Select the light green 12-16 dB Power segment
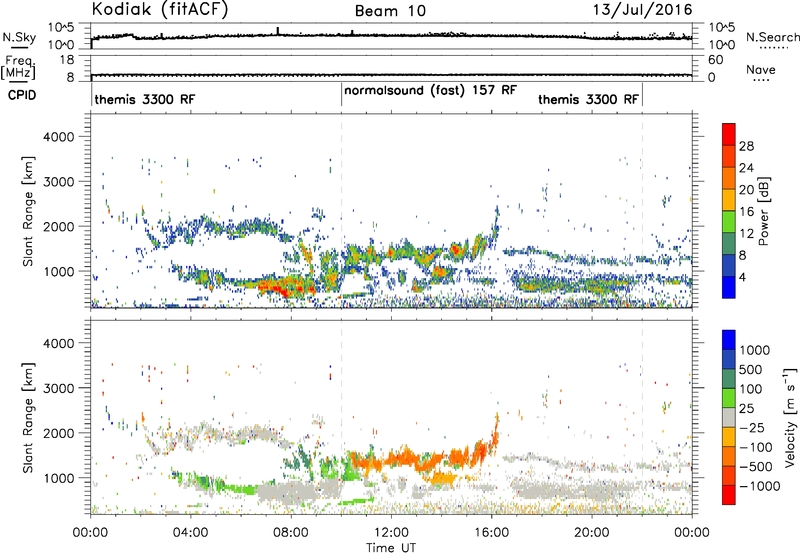This screenshot has height=554, width=800. tap(729, 222)
